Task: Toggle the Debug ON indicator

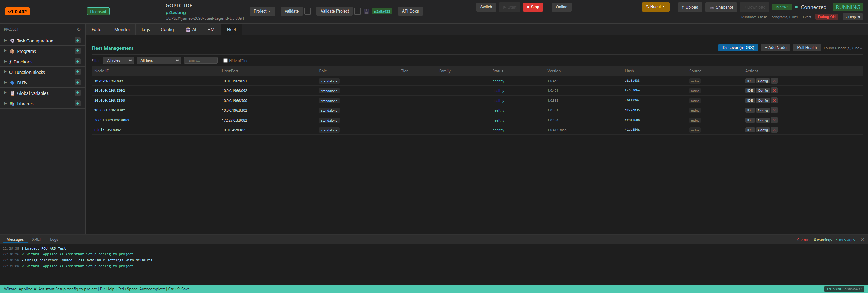Action: pos(827,17)
